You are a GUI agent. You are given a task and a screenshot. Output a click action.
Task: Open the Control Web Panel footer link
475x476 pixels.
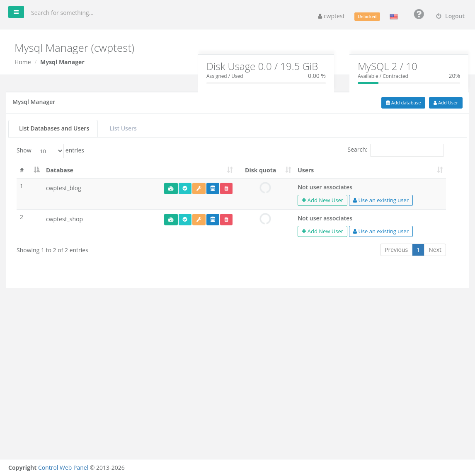(63, 467)
